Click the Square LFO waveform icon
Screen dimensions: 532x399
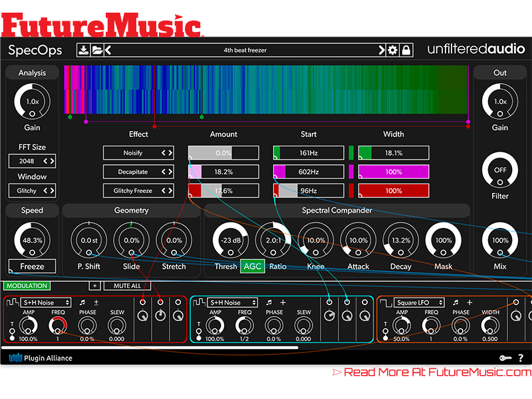click(386, 302)
